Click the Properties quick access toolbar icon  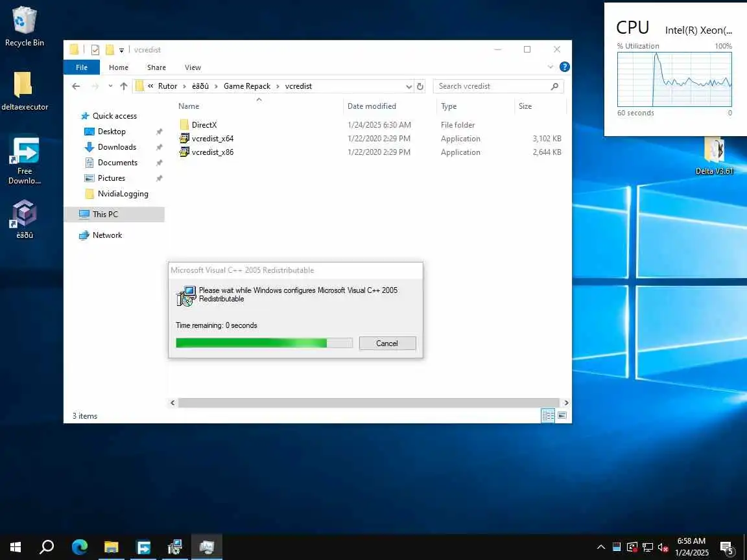coord(95,49)
